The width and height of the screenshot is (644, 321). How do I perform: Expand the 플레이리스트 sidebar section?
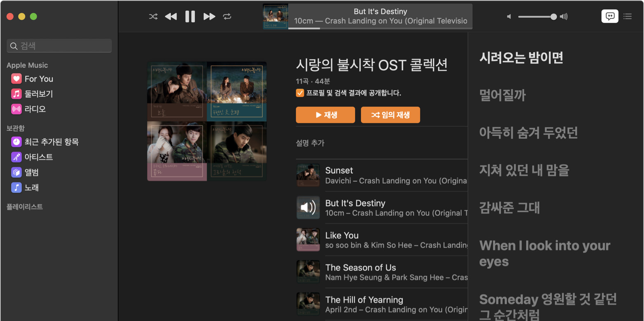point(25,207)
